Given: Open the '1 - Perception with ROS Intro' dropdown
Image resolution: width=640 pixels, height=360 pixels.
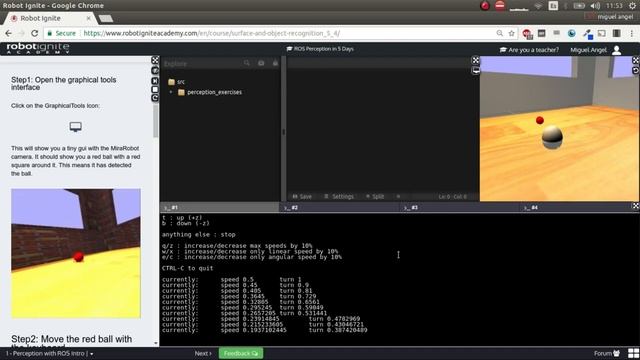Looking at the screenshot, I should click(x=49, y=353).
